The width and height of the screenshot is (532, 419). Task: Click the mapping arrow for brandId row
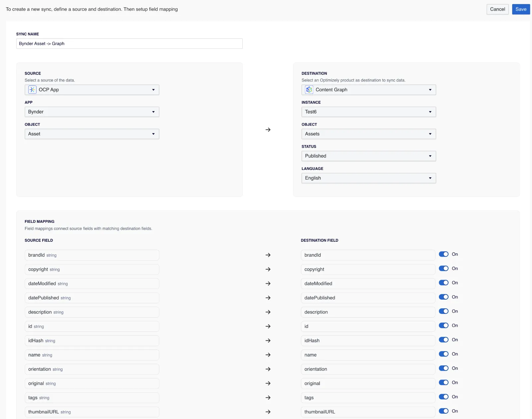[268, 255]
